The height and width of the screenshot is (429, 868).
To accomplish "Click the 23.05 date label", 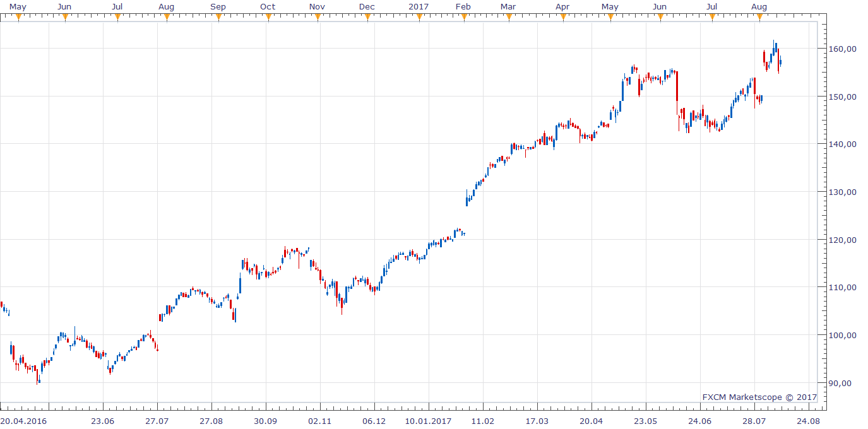I will tap(646, 421).
